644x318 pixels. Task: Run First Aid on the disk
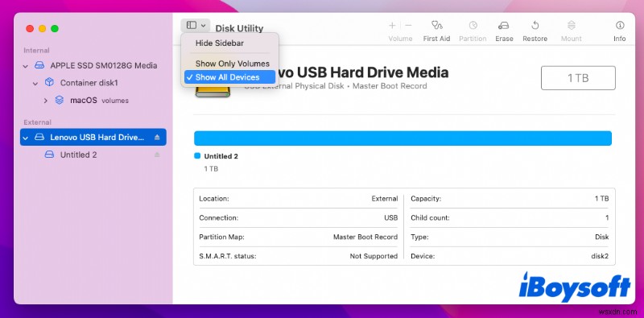(x=436, y=31)
